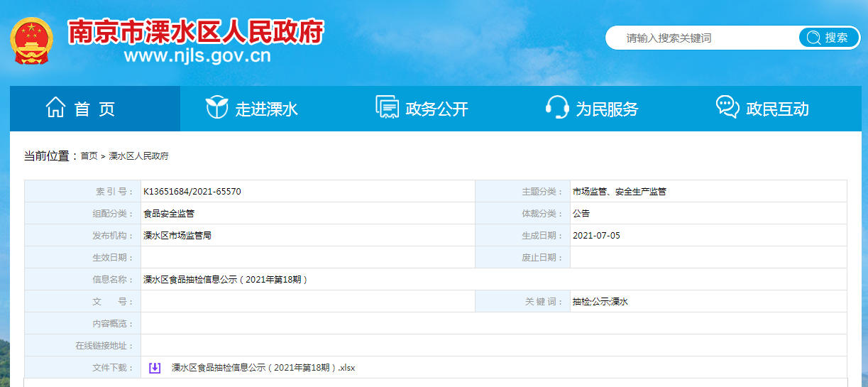Screen dimensions: 868x387
Task: Select the 市场监管、安全生产监管 cell
Action: [620, 192]
